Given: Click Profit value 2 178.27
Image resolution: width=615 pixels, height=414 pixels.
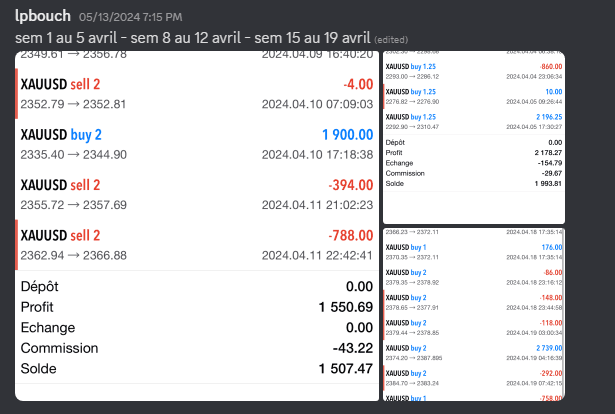Looking at the screenshot, I should [x=548, y=153].
